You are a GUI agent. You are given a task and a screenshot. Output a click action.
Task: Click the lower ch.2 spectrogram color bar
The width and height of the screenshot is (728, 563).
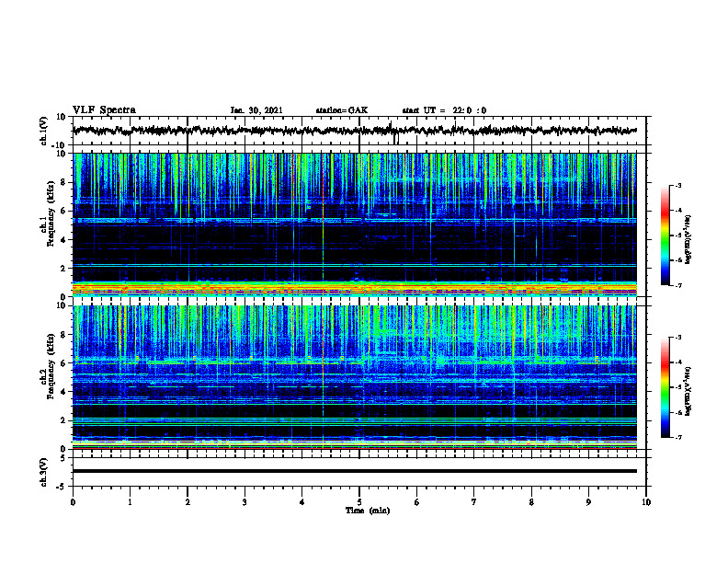point(665,387)
